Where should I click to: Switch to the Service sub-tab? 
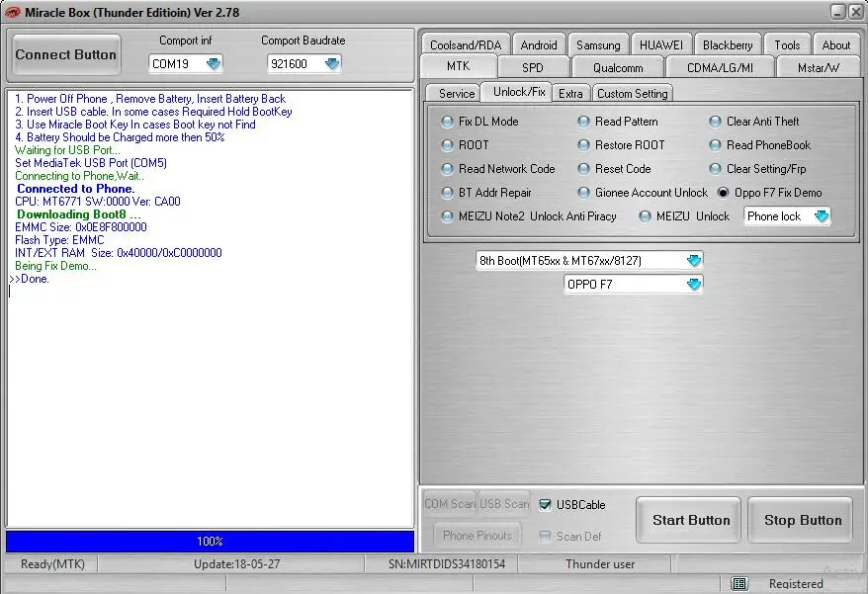click(457, 93)
